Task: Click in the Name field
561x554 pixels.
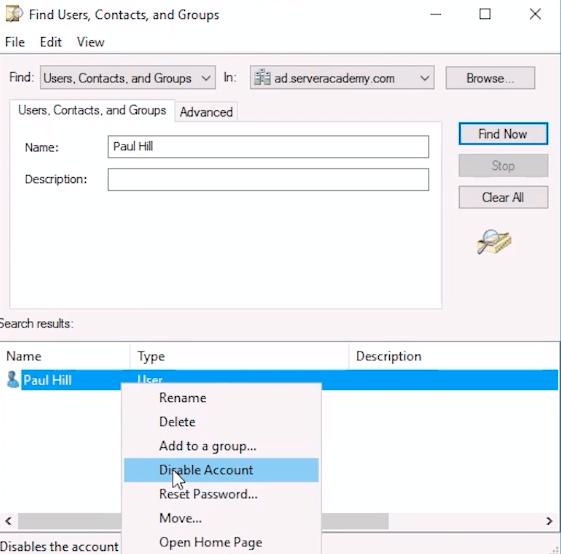Action: click(268, 147)
